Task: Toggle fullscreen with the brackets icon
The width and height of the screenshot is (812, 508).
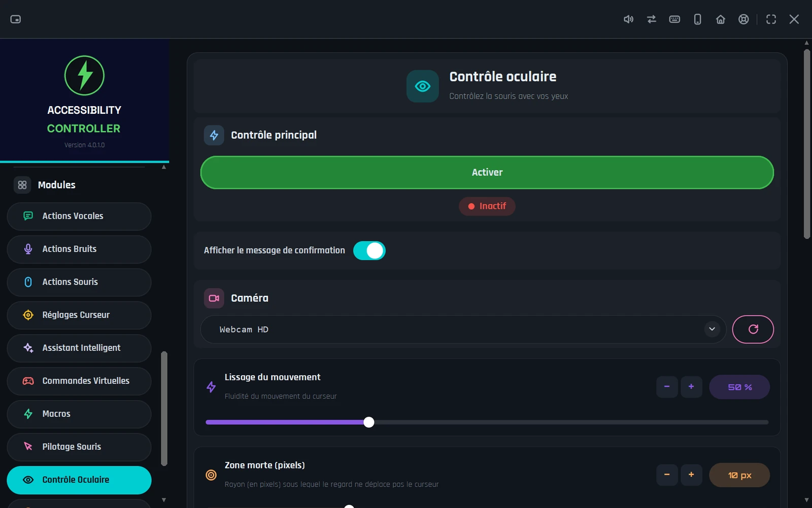Action: [x=771, y=19]
